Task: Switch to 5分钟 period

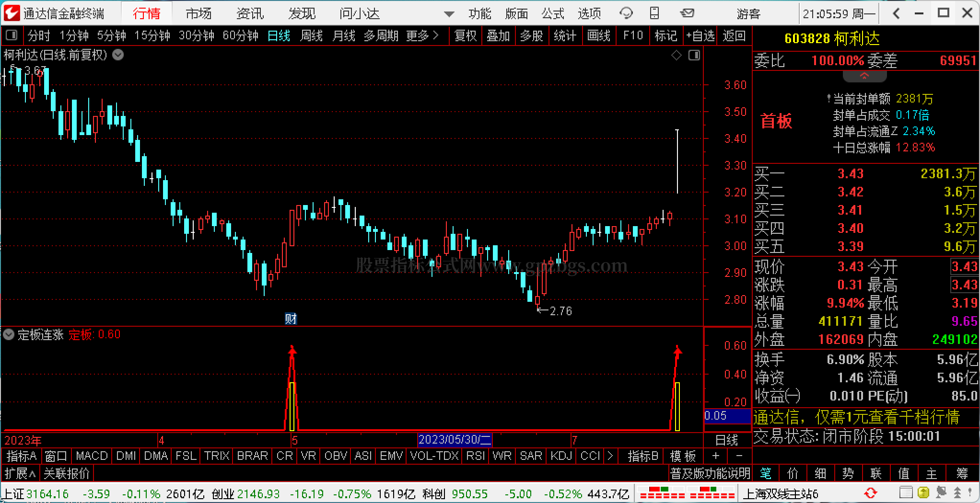Action: click(x=112, y=35)
